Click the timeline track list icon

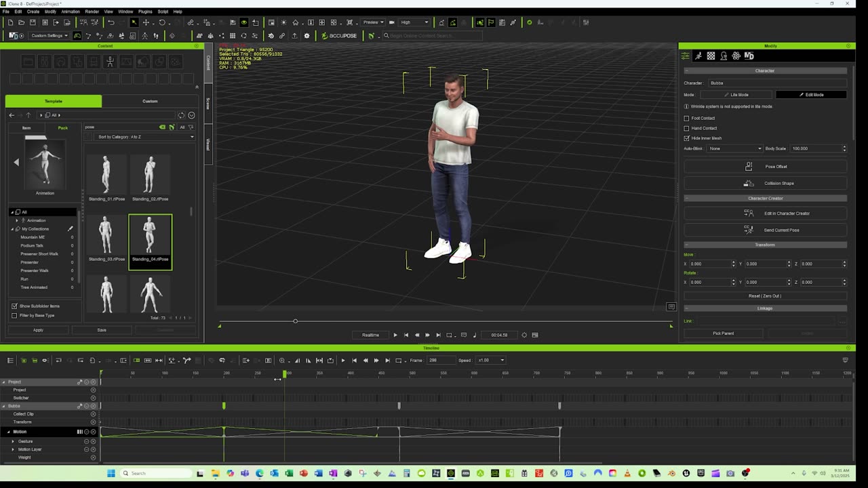pos(10,361)
